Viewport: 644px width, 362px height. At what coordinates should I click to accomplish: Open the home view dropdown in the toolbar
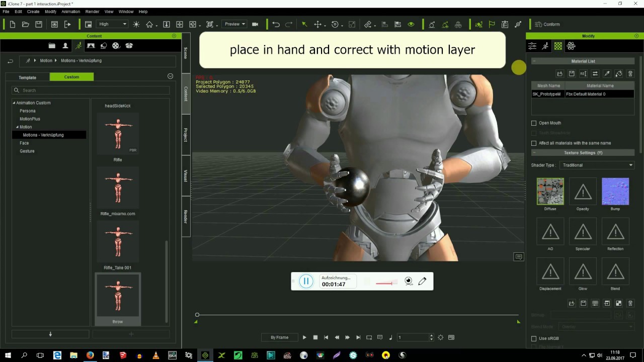tap(151, 24)
